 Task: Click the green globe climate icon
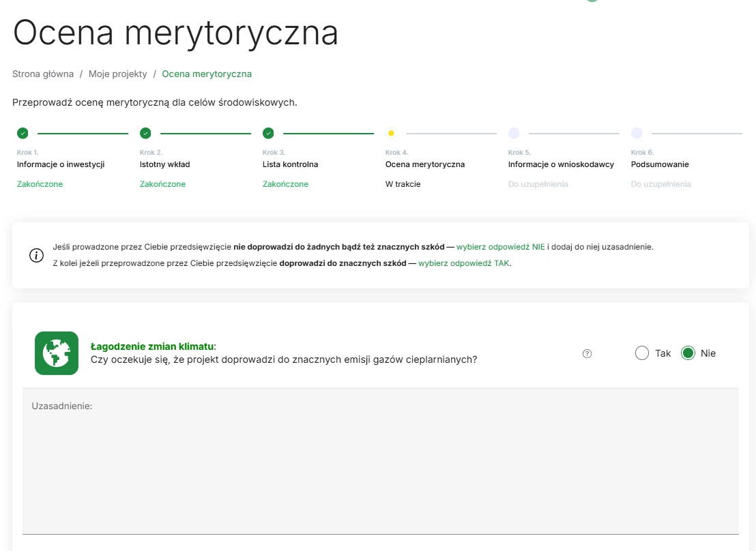[x=57, y=353]
